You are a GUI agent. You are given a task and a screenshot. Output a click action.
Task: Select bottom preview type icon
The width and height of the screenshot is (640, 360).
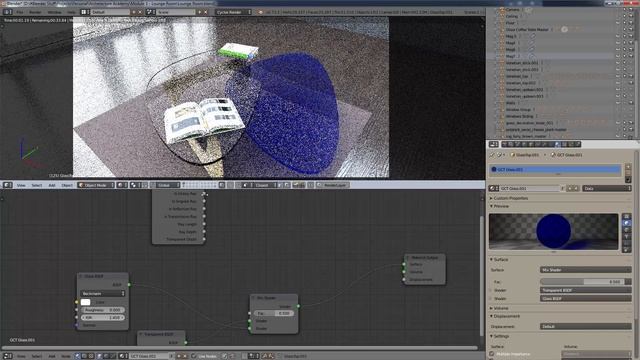pos(627,249)
